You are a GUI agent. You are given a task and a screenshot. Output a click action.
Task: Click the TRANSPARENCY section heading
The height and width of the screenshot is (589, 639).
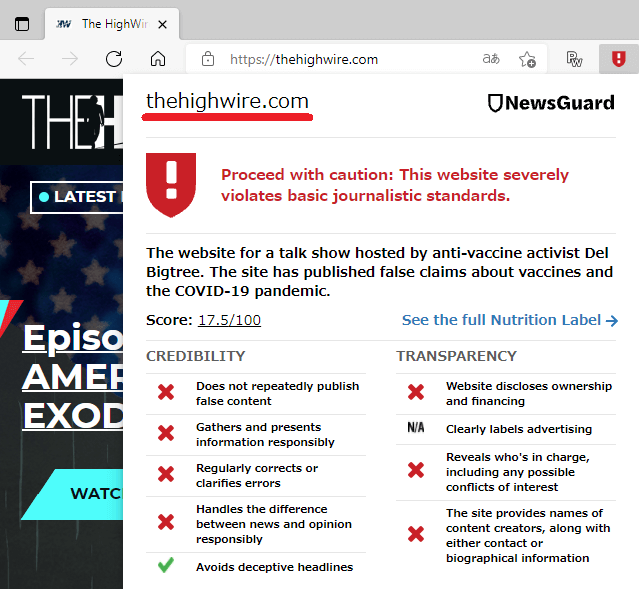[x=456, y=356]
